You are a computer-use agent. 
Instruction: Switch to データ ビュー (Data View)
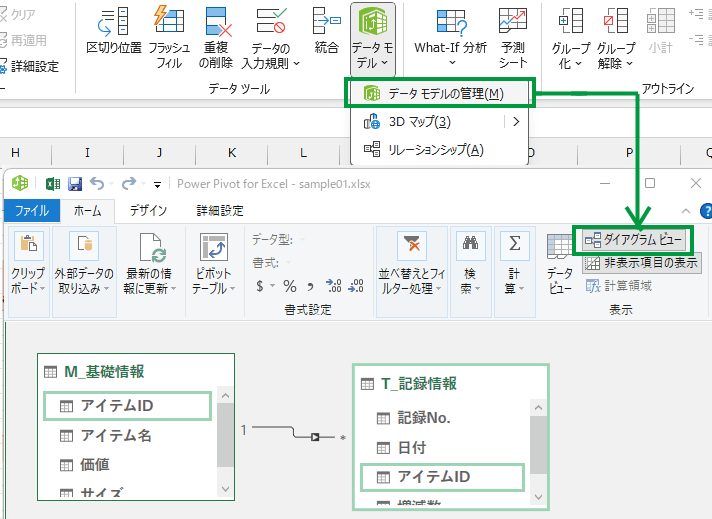pos(559,262)
